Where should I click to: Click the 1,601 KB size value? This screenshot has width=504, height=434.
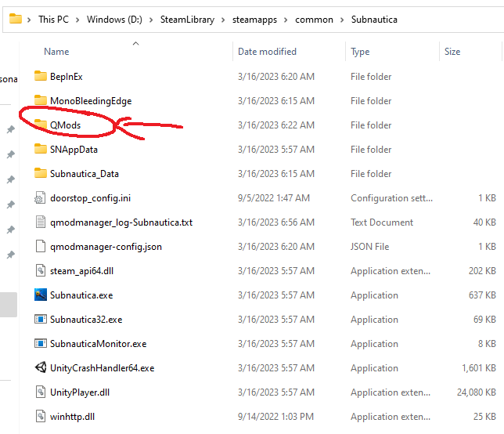[479, 368]
